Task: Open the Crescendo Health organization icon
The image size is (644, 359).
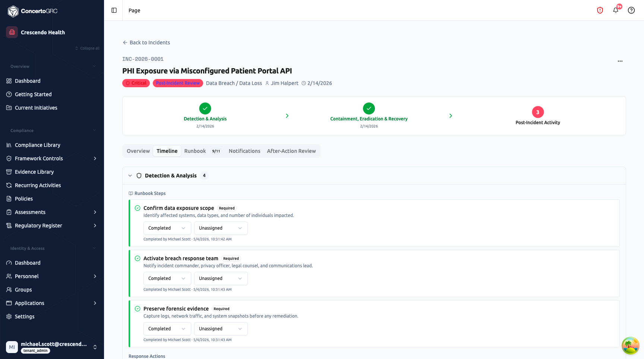Action: coord(12,32)
